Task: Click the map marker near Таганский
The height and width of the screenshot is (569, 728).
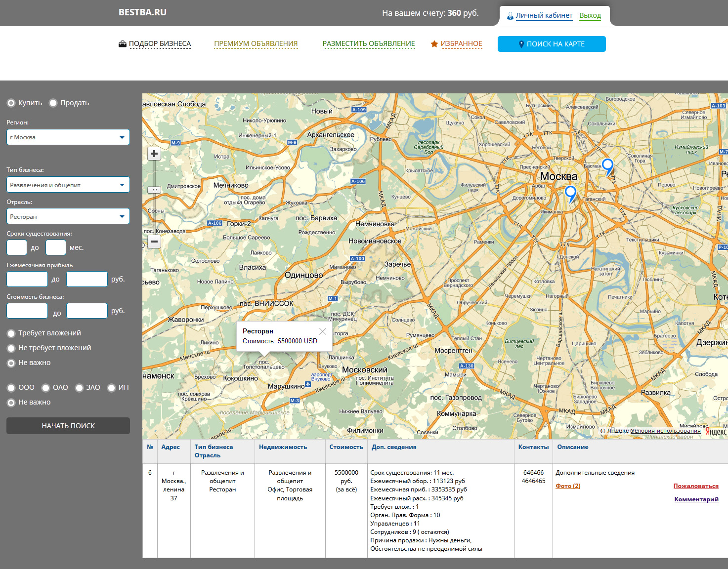Action: tap(571, 194)
